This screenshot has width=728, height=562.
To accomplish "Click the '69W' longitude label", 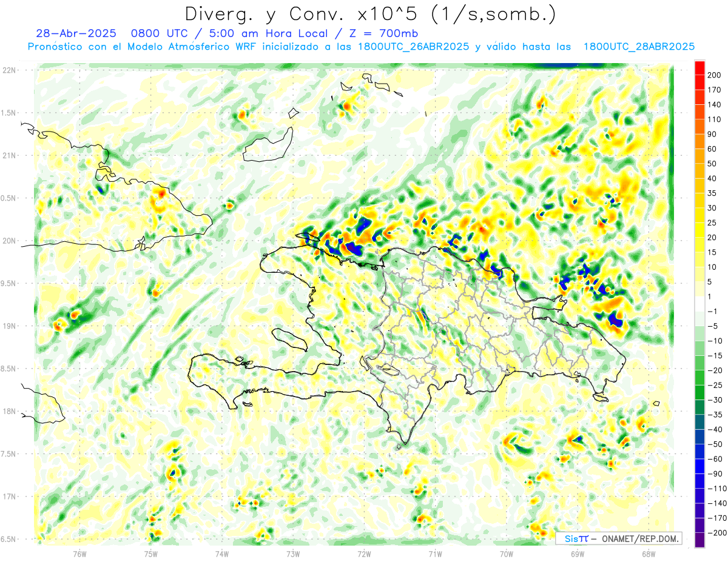I will point(577,554).
